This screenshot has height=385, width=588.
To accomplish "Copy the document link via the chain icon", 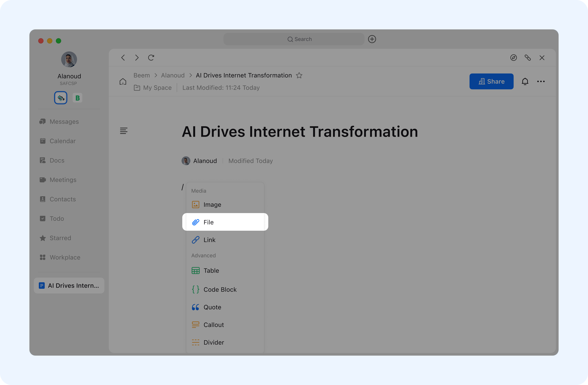I will click(x=528, y=58).
